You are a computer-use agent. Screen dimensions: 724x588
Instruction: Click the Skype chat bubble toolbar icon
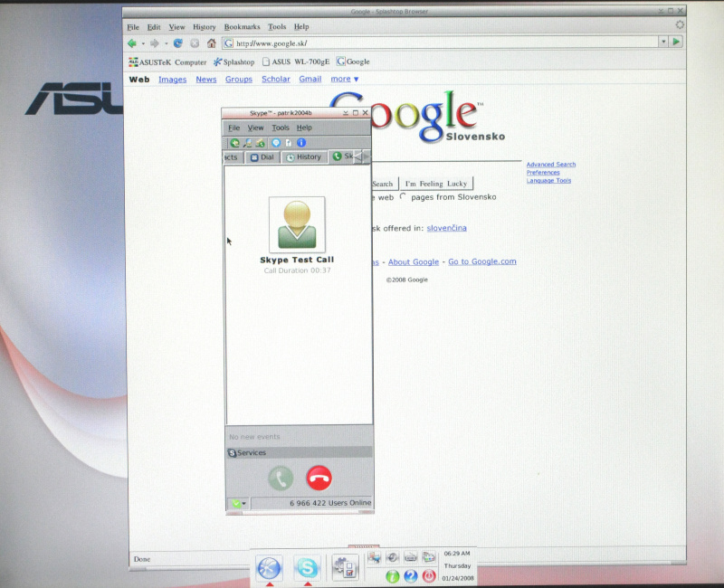tap(276, 143)
